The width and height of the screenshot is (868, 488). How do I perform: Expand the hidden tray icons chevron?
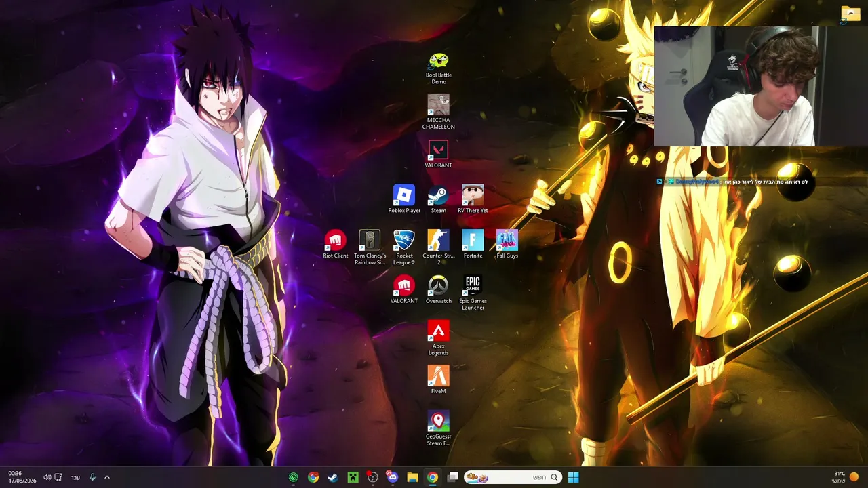coord(106,477)
